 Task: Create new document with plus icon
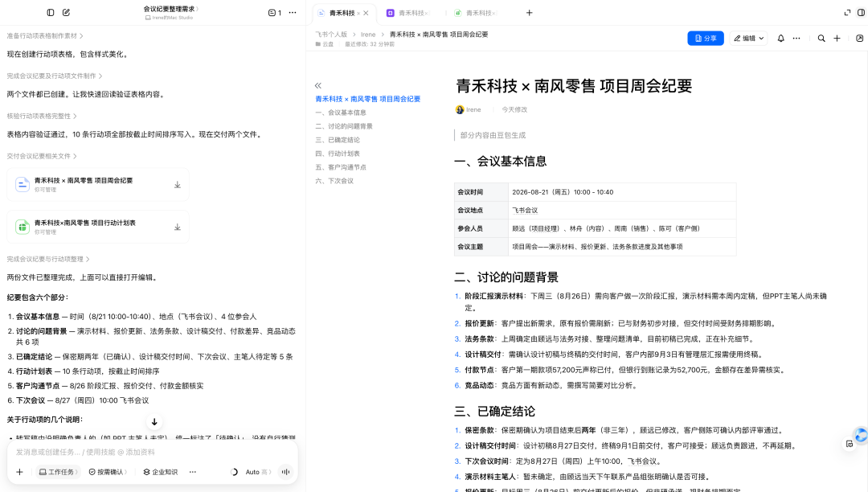pyautogui.click(x=837, y=39)
